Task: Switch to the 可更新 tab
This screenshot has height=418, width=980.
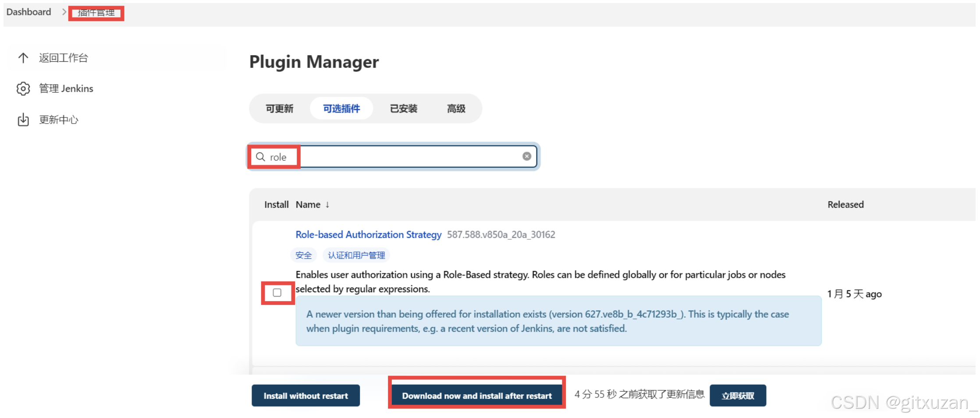Action: pyautogui.click(x=279, y=109)
